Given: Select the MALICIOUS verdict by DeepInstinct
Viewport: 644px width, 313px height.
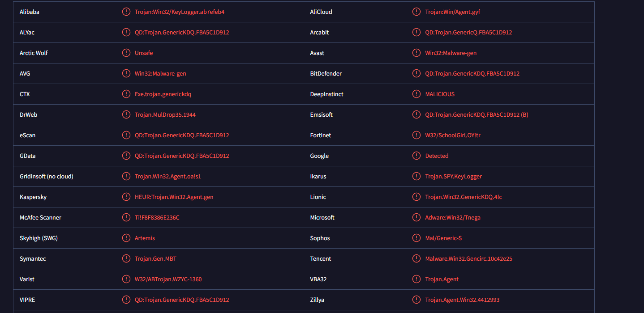Looking at the screenshot, I should click(x=440, y=94).
